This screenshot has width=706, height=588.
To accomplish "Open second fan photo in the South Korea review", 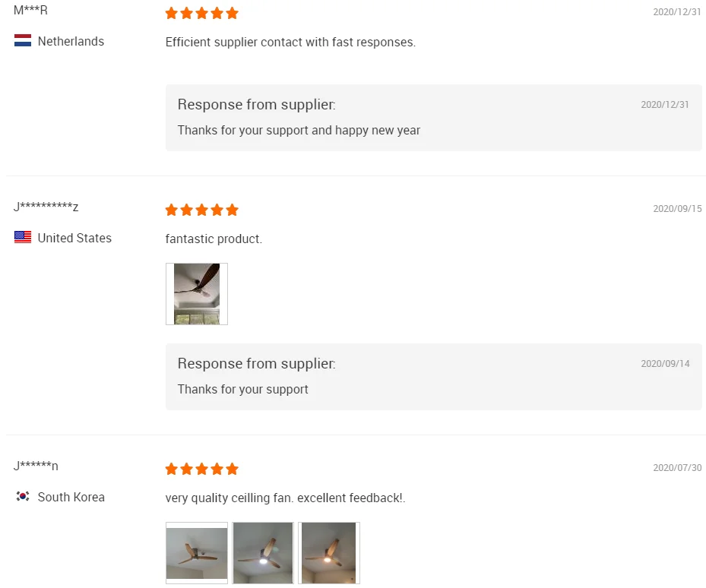I will (263, 553).
